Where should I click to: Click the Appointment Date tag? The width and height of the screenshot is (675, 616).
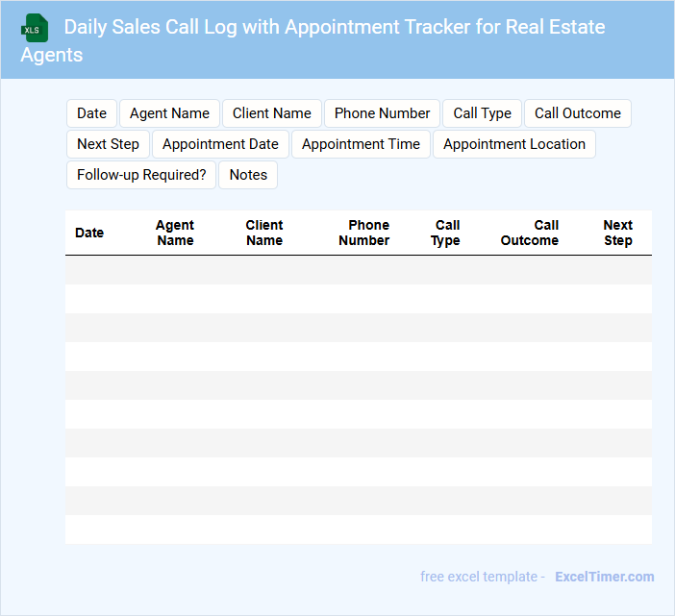[220, 144]
